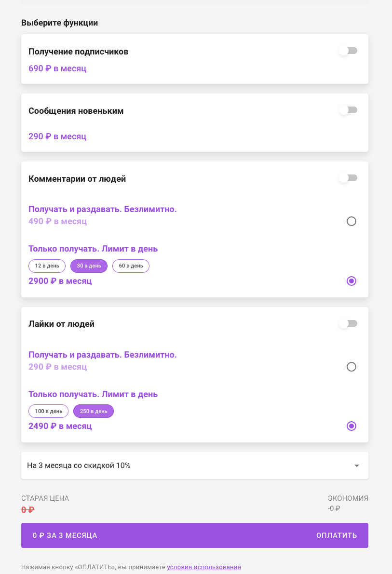The image size is (392, 574).
Task: Pick the 12 в день comment limit
Action: [47, 266]
